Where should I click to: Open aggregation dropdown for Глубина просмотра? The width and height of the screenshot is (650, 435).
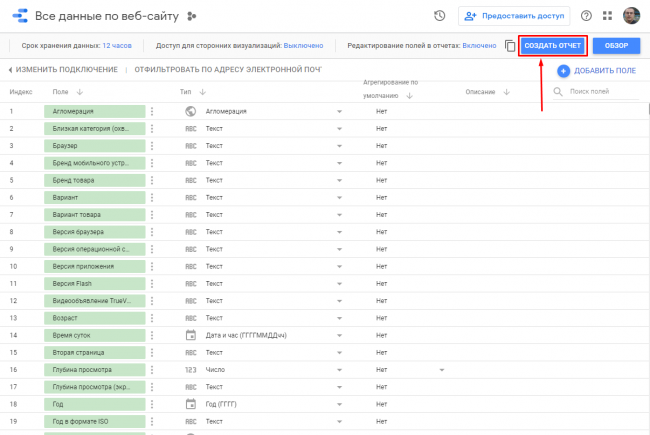point(441,370)
